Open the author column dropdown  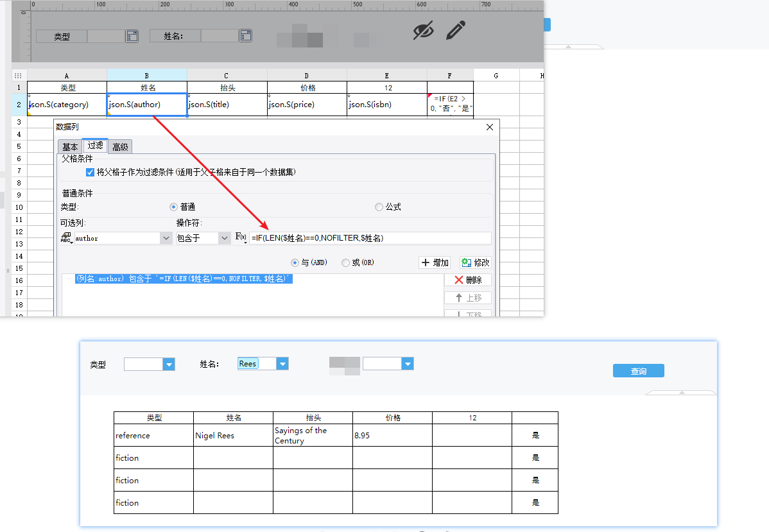click(x=166, y=238)
